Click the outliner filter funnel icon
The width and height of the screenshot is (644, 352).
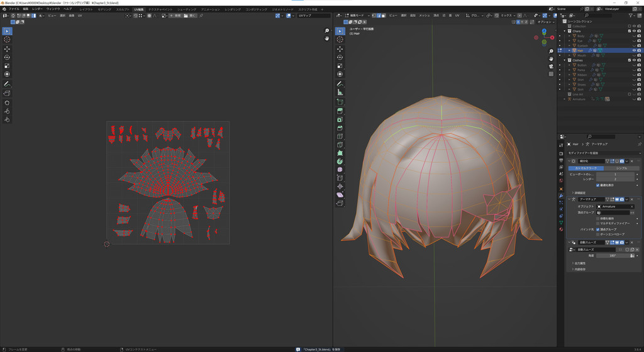(x=631, y=15)
